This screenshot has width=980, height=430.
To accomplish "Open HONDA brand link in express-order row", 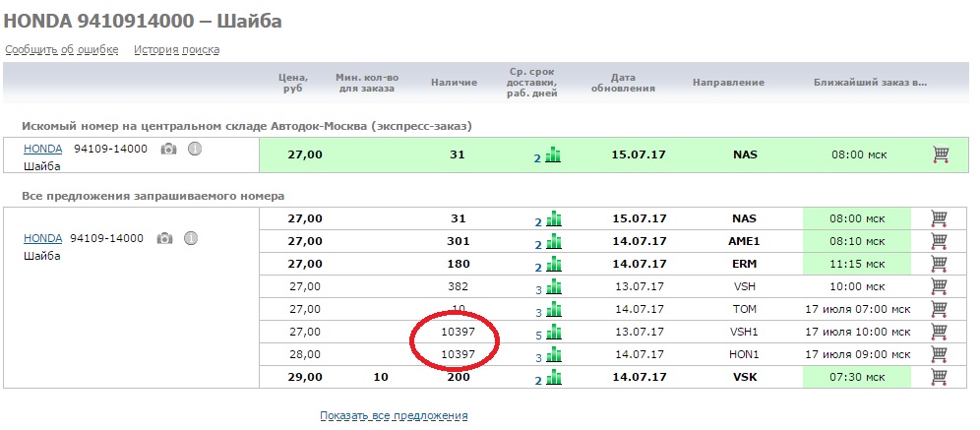I will click(x=43, y=149).
